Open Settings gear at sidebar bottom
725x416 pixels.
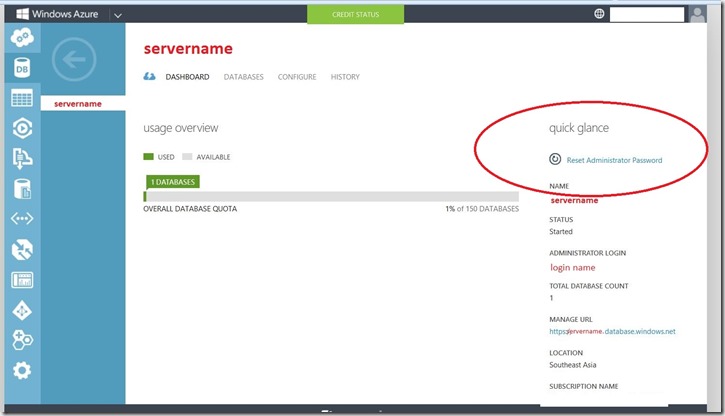21,371
